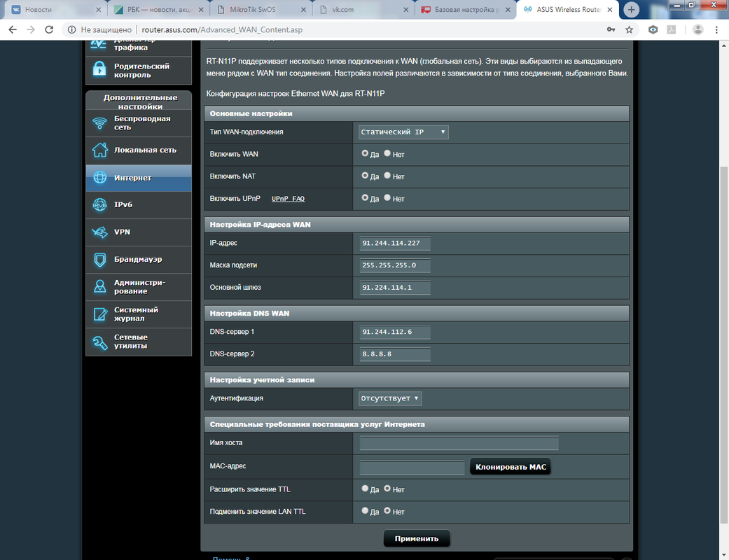The image size is (729, 560).
Task: Open Брандмауэр menu item
Action: pyautogui.click(x=139, y=259)
